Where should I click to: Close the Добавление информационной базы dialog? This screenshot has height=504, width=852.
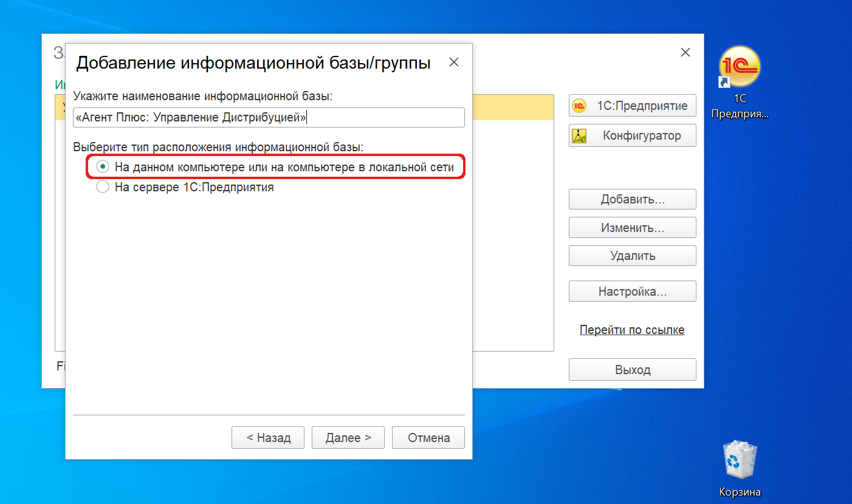click(454, 62)
